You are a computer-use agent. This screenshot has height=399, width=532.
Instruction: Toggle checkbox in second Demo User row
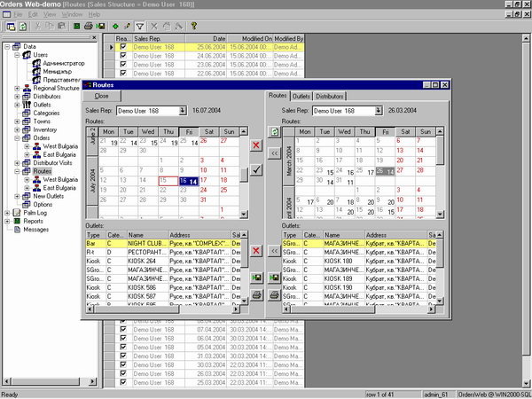(x=123, y=55)
